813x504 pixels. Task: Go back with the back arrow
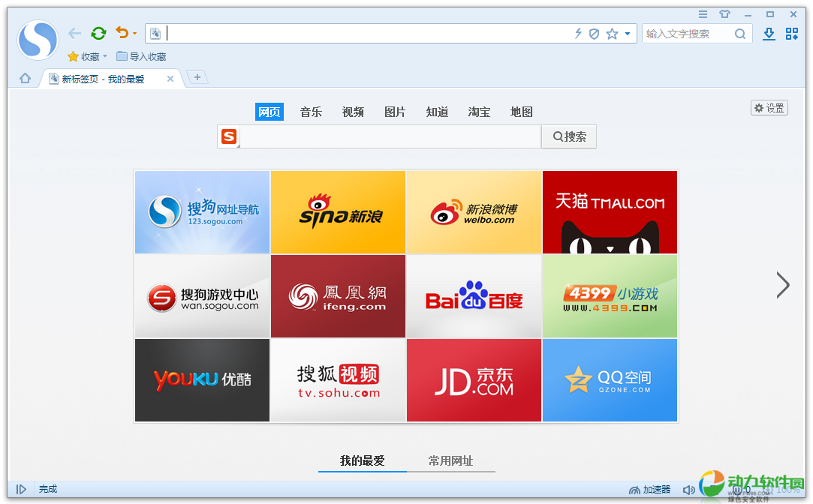tap(74, 34)
